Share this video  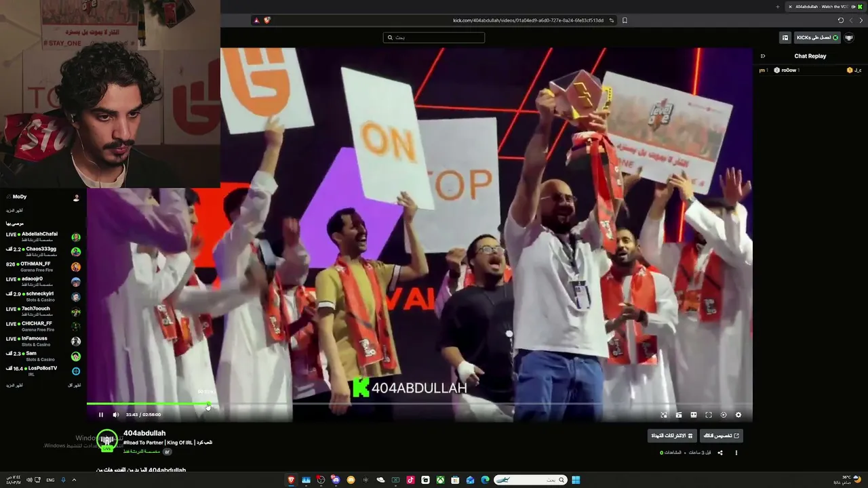point(720,453)
